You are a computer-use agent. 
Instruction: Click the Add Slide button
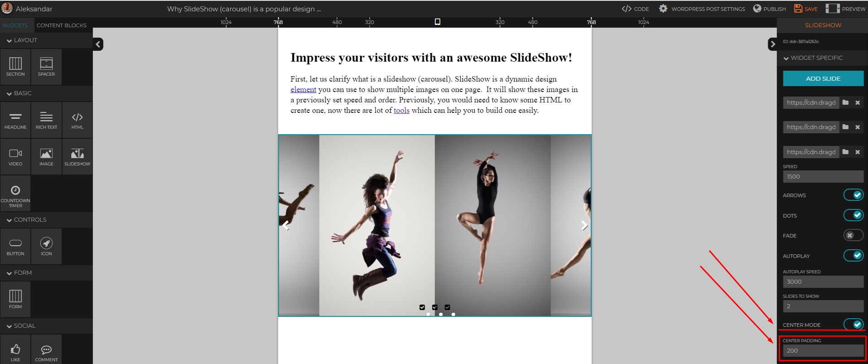click(x=823, y=78)
